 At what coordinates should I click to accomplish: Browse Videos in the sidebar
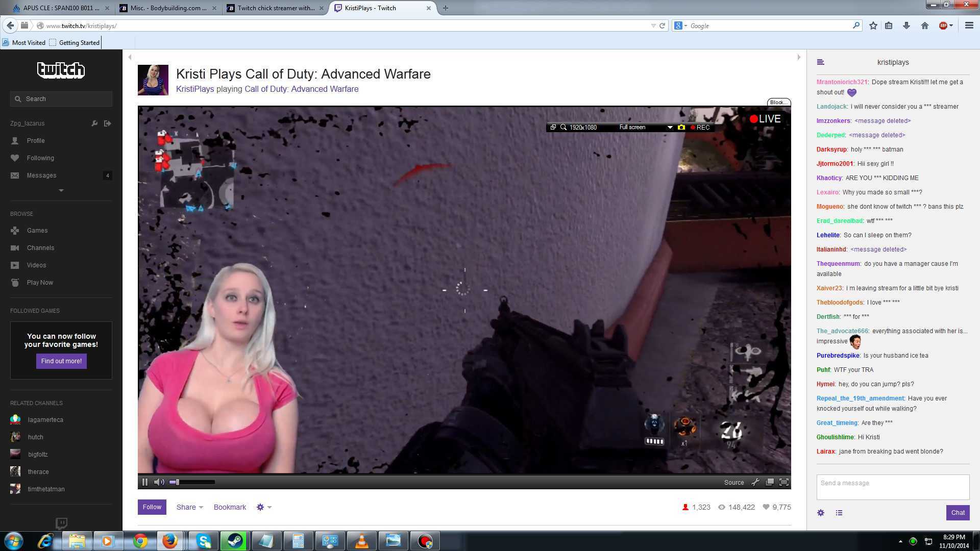36,265
